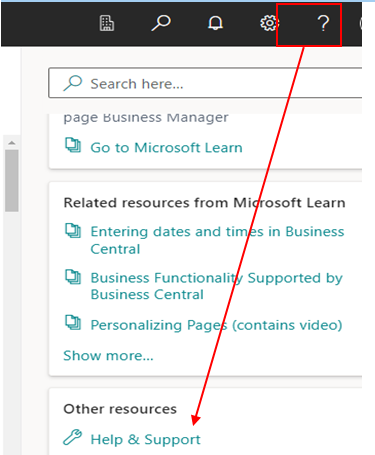Open 'Personalizing Pages (contains video)' link
Screen dimensions: 375x455
coord(216,325)
